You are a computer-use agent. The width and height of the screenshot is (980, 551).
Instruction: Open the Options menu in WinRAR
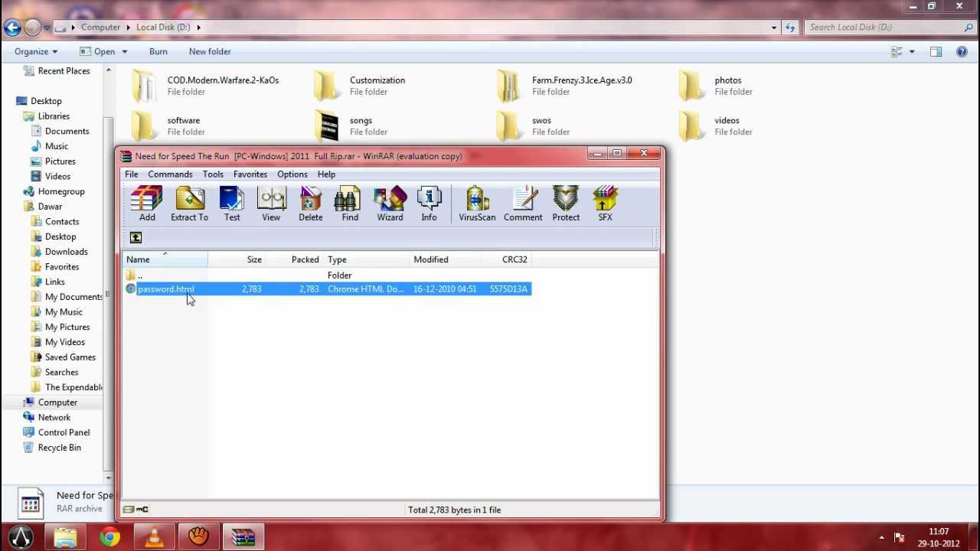(x=292, y=174)
